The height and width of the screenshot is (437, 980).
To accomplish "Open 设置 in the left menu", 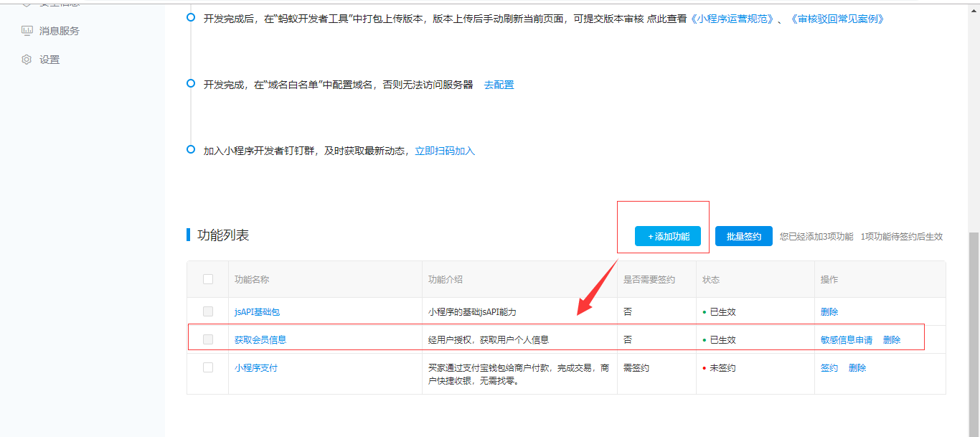I will [50, 60].
